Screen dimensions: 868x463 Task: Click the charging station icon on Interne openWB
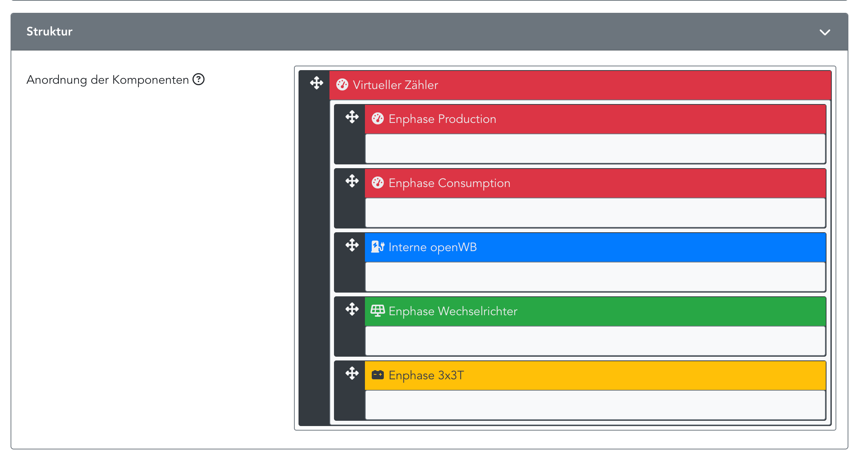pos(377,247)
